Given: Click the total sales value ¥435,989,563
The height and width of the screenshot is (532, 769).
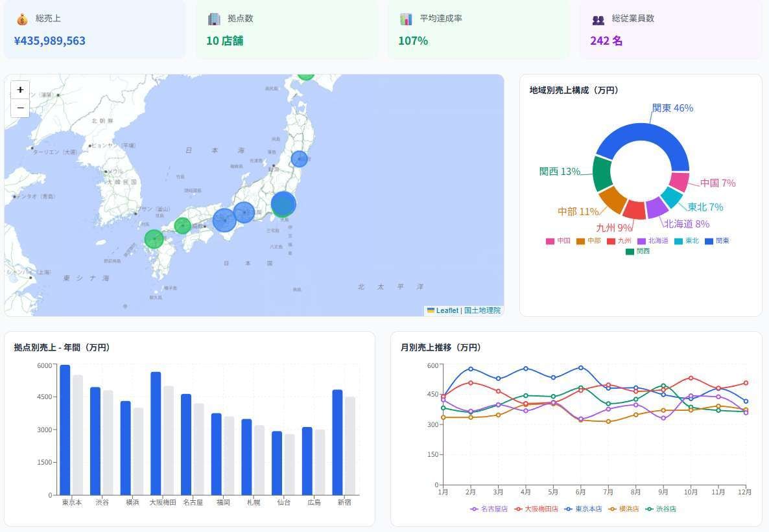Looking at the screenshot, I should tap(50, 41).
